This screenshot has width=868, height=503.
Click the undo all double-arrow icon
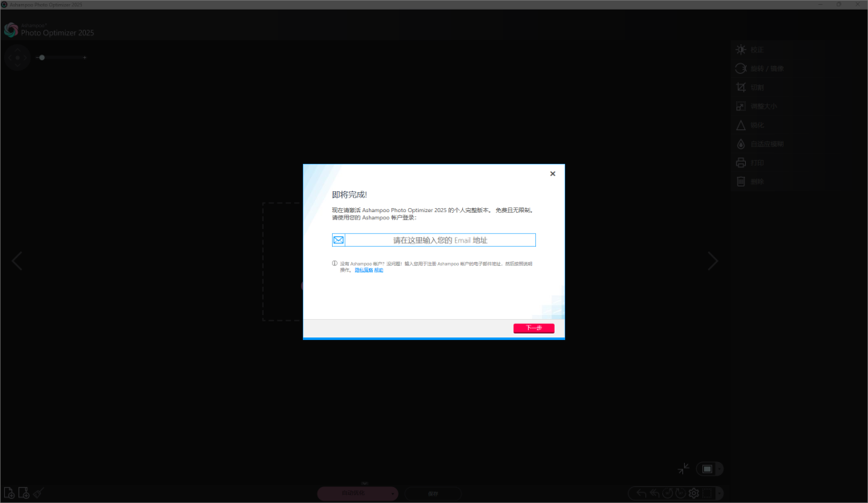click(x=654, y=493)
